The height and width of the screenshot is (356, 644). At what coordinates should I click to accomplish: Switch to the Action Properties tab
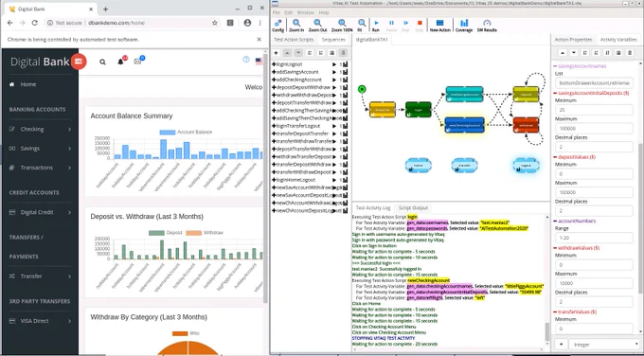click(x=573, y=40)
